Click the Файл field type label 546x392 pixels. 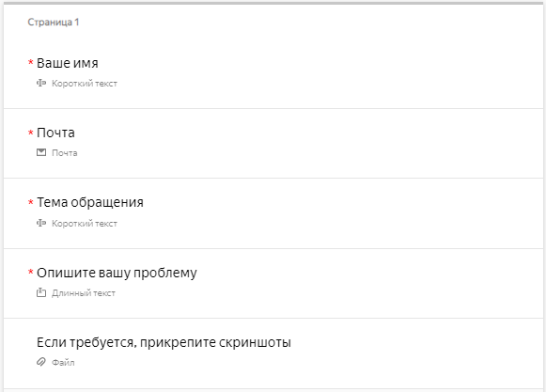click(63, 362)
